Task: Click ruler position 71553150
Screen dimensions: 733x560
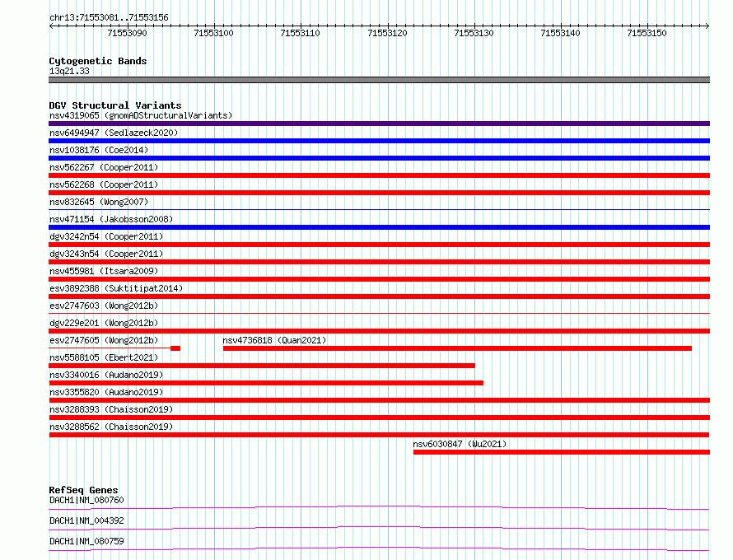Action: pyautogui.click(x=647, y=33)
